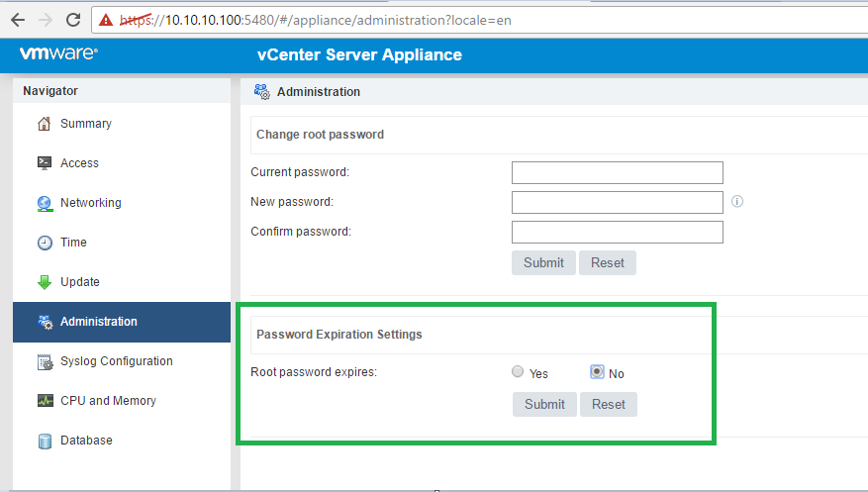Click the CPU and Memory monitor icon
The width and height of the screenshot is (868, 492).
[45, 400]
